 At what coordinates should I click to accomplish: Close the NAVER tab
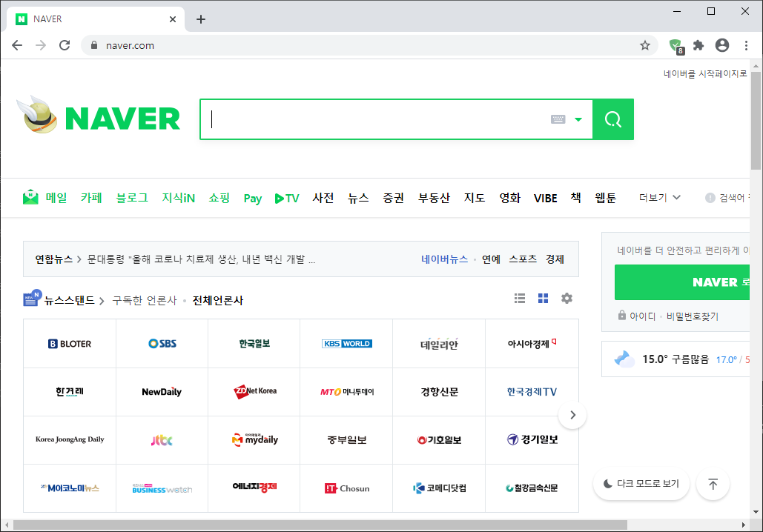click(173, 19)
